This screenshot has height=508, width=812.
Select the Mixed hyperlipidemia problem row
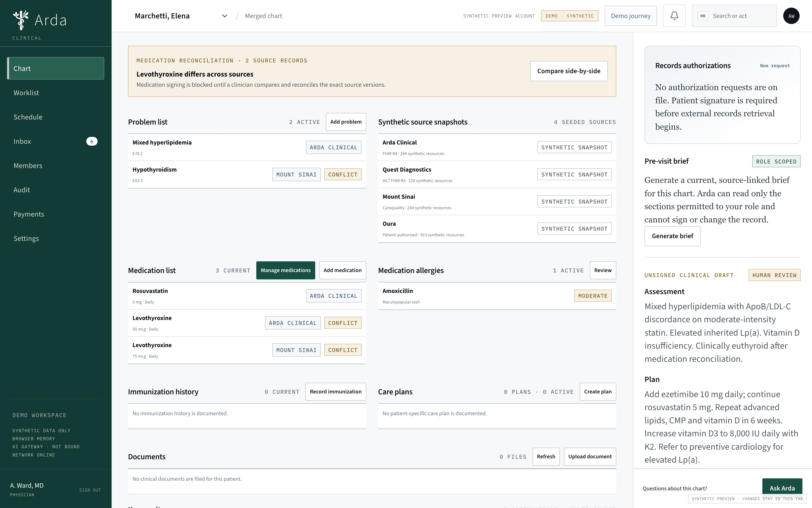(x=247, y=147)
